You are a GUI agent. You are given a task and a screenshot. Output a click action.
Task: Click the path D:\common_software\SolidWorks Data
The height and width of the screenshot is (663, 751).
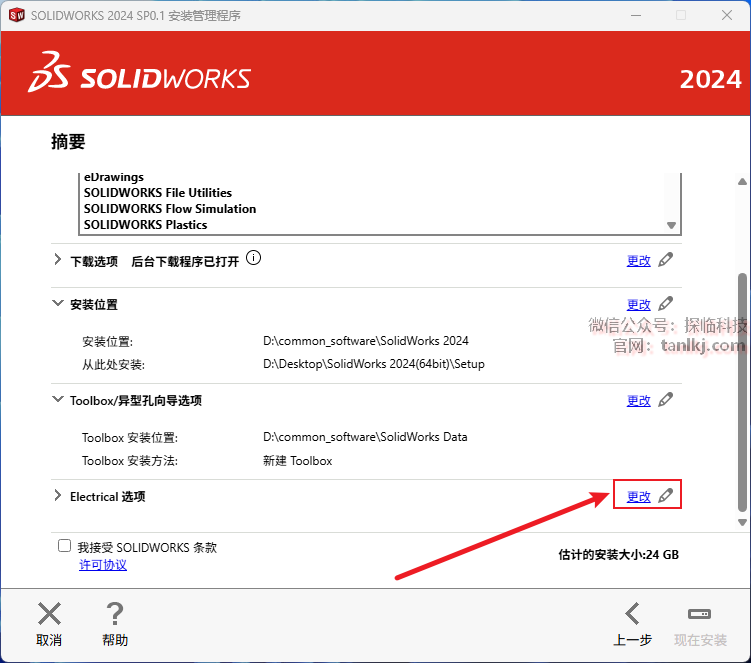(x=365, y=437)
